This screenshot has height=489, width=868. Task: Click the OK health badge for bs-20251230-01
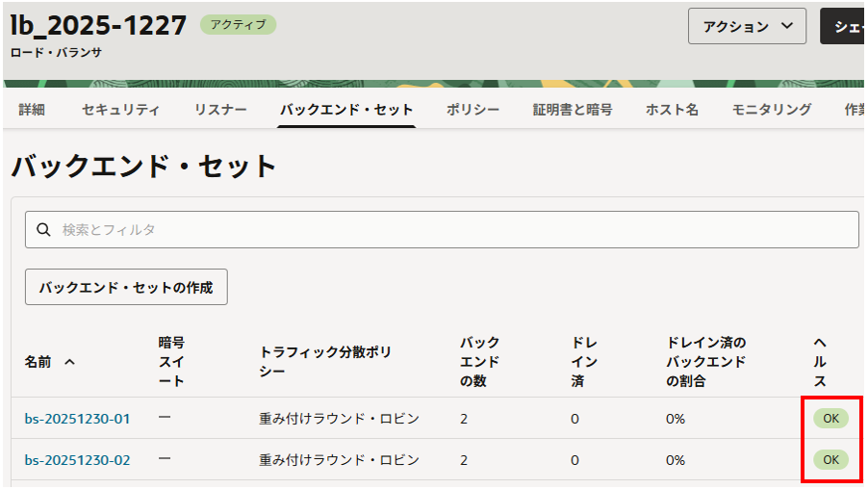click(x=830, y=418)
